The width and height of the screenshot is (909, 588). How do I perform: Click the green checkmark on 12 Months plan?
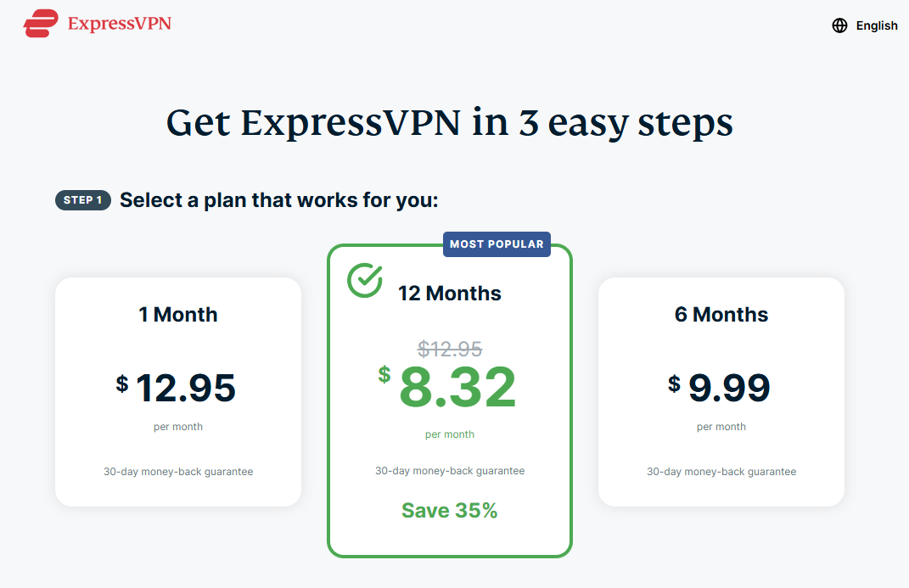point(365,280)
